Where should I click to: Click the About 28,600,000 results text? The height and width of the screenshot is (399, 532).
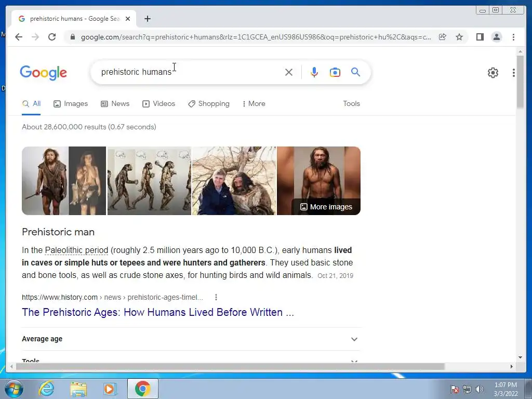[x=89, y=127]
